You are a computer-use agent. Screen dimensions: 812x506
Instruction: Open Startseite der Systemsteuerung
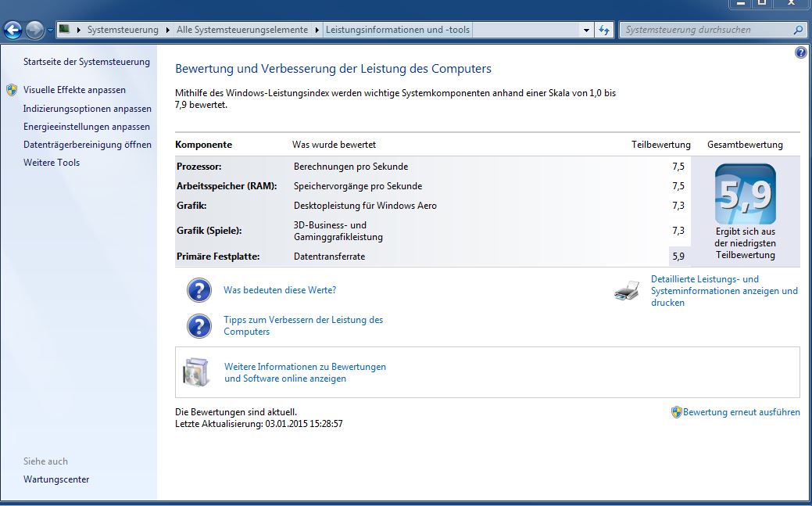87,62
